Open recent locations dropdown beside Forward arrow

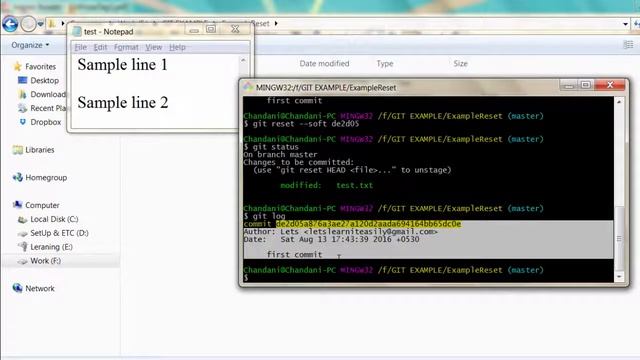[40, 24]
